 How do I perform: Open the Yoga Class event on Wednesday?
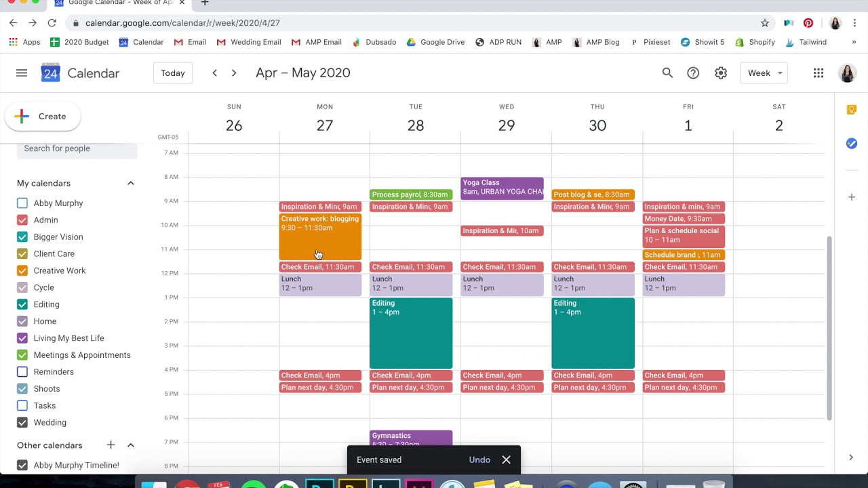coord(502,188)
